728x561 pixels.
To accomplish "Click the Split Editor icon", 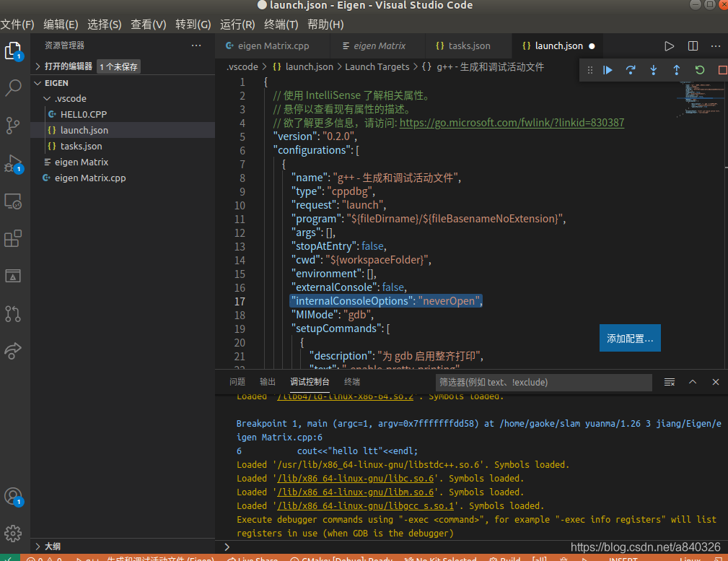I will point(693,46).
